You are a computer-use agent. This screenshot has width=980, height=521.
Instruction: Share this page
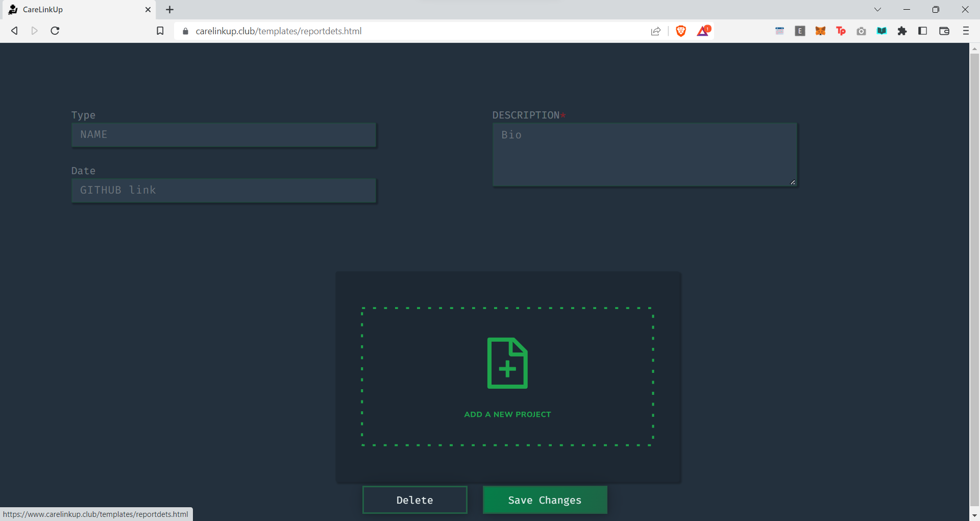point(655,31)
